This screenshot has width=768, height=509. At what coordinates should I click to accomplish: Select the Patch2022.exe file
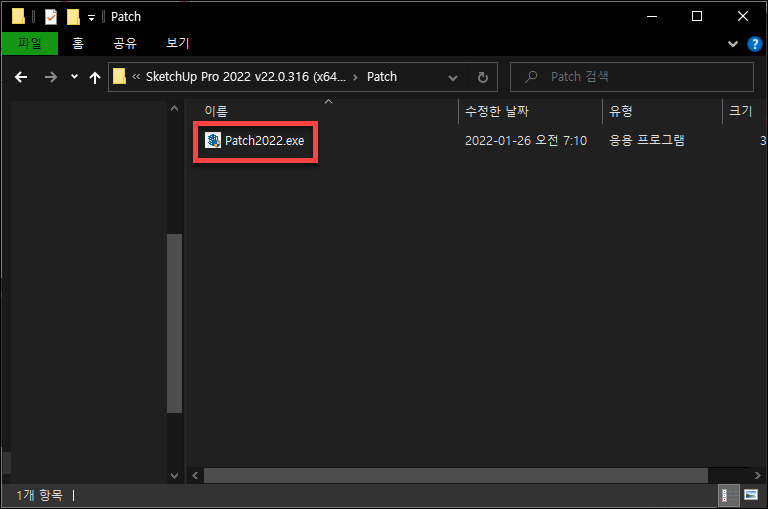264,141
